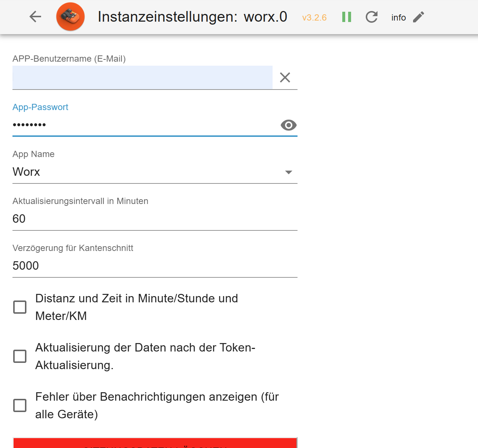Click the back arrow icon
The width and height of the screenshot is (478, 448).
click(x=35, y=17)
